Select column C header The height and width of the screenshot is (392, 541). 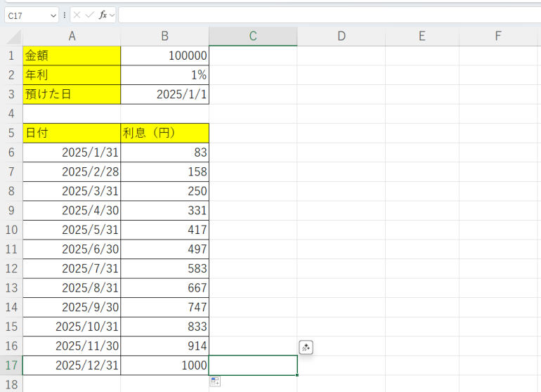(x=253, y=37)
